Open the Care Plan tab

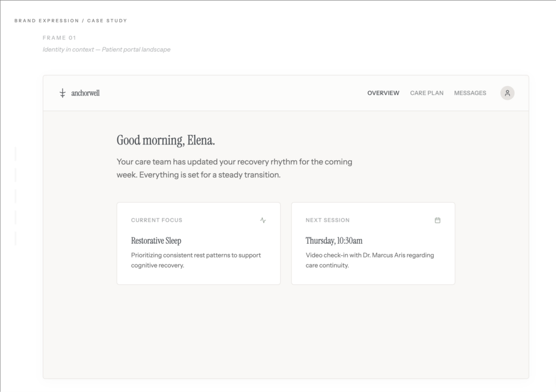click(x=427, y=93)
